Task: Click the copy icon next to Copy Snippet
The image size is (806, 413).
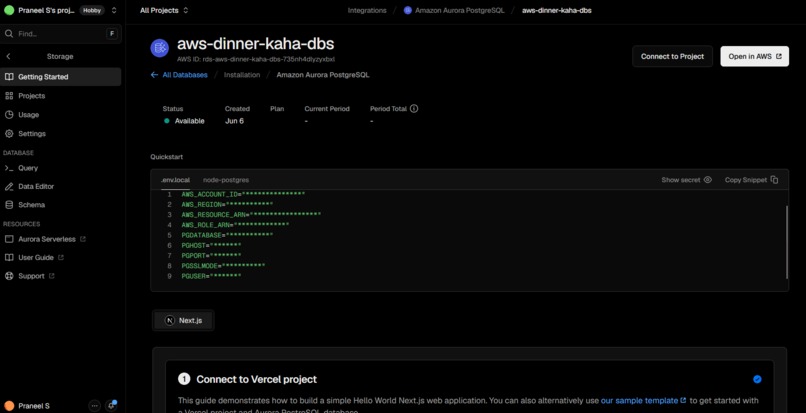Action: pos(775,180)
